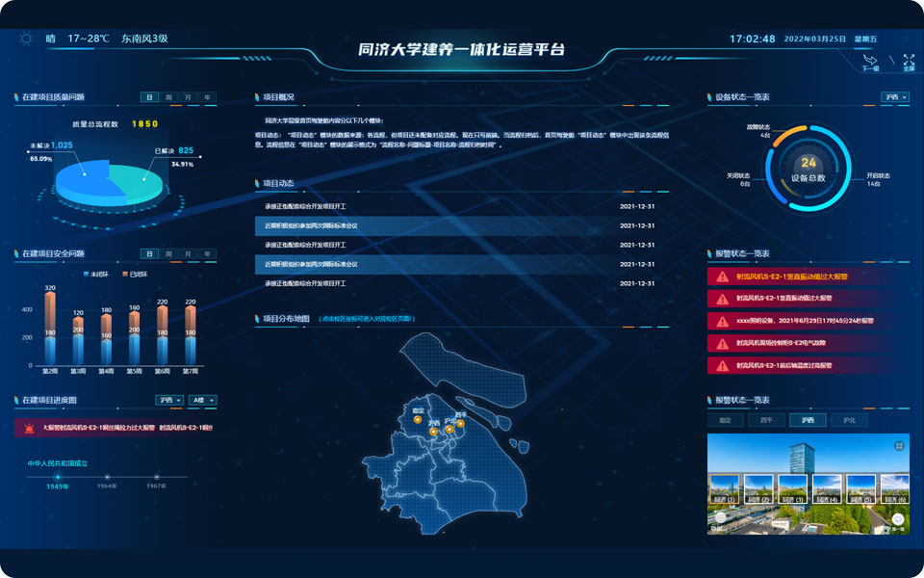Switch to the 四平 campus tab
Viewport: 924px width, 578px height.
pos(766,421)
